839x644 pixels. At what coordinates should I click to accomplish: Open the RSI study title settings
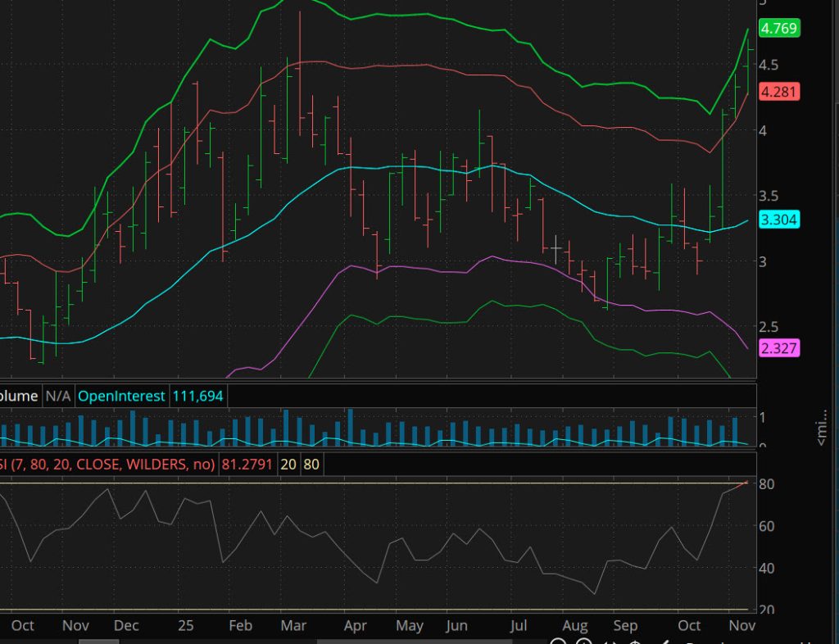point(107,465)
